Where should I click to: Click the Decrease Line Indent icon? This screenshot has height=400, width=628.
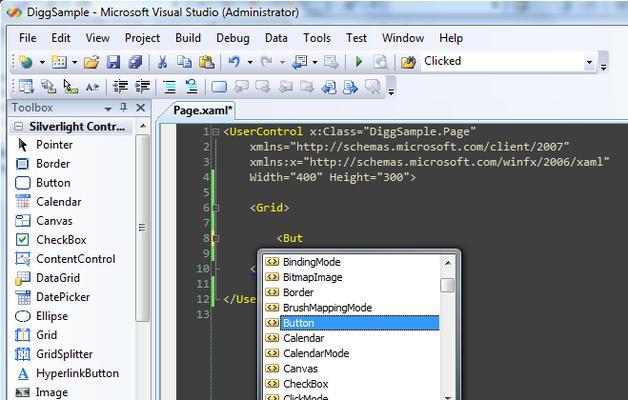[x=120, y=86]
